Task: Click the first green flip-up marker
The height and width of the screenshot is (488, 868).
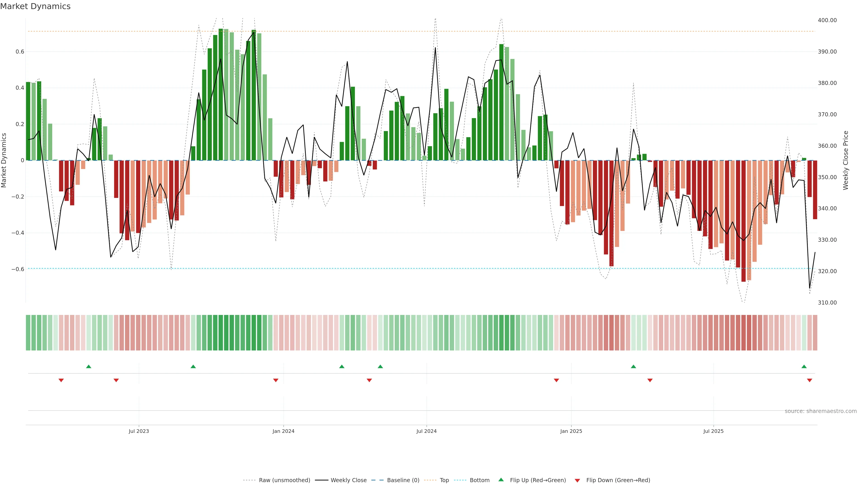Action: pyautogui.click(x=89, y=366)
